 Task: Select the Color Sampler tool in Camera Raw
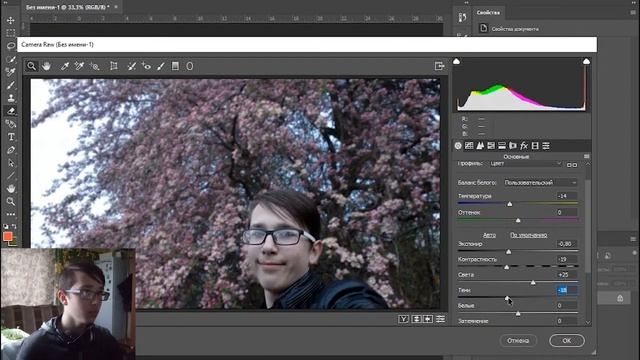[79, 66]
